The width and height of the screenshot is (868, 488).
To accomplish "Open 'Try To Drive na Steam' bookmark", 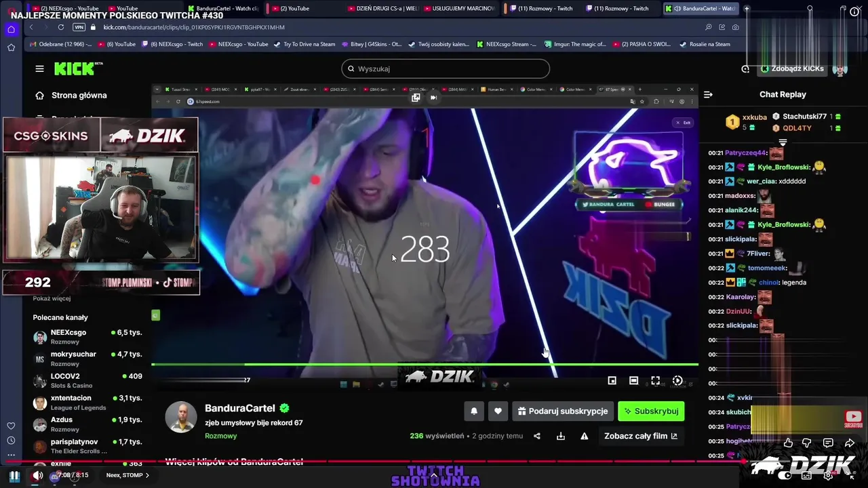I will pos(304,44).
